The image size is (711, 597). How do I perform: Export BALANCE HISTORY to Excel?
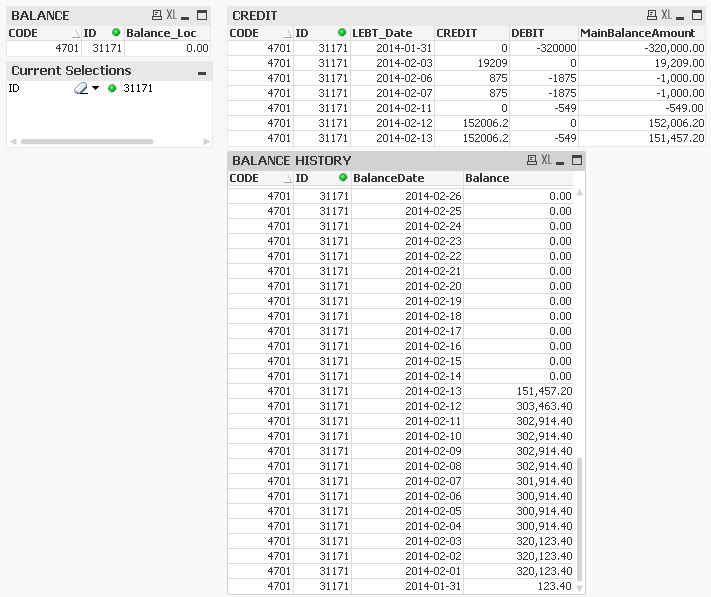tap(546, 160)
